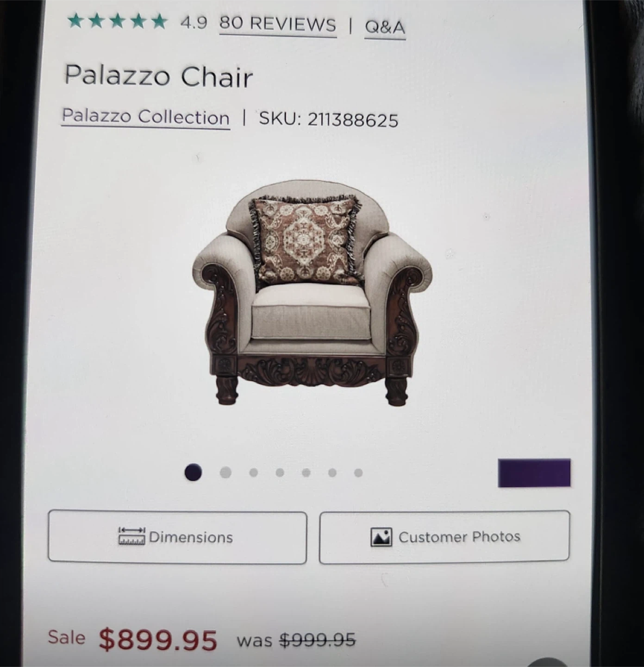Select the sixth carousel dot
Image resolution: width=644 pixels, height=667 pixels.
(332, 472)
